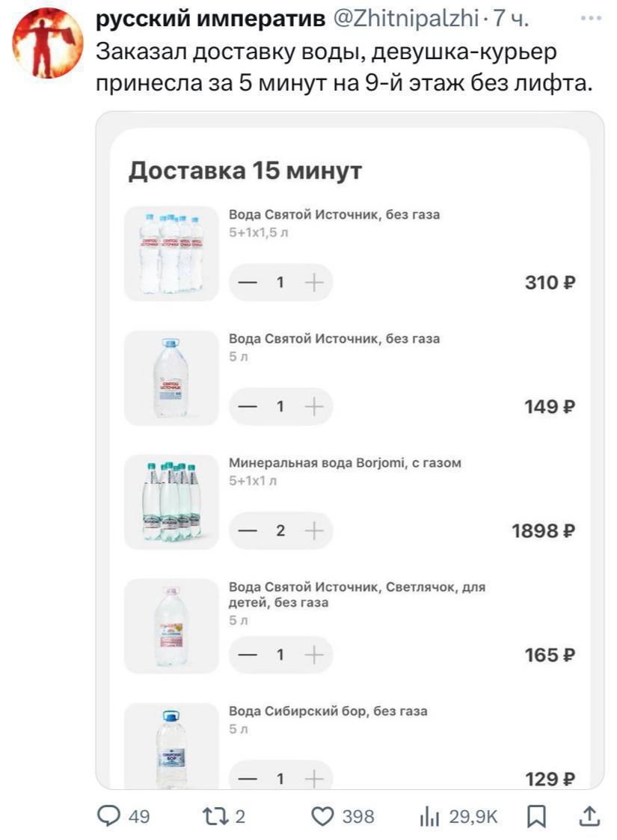Open the русский императив profile name
The height and width of the screenshot is (840, 617).
(209, 20)
